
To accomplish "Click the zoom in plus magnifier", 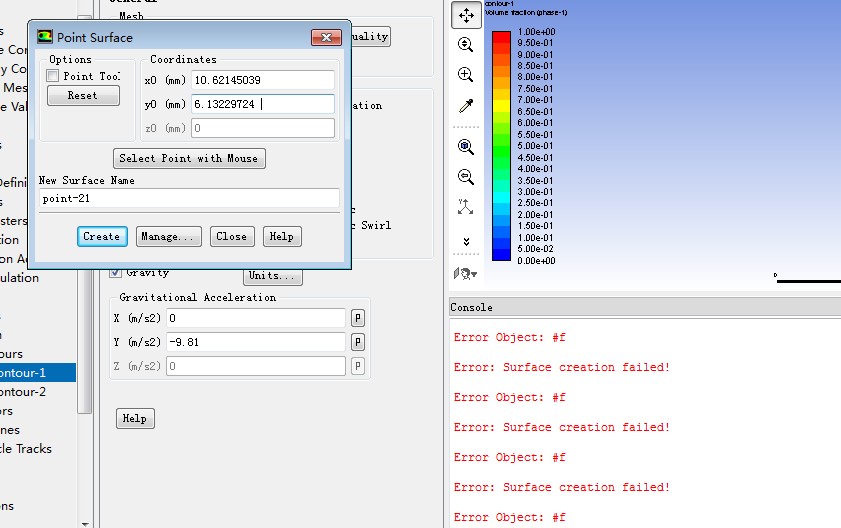I will [465, 74].
